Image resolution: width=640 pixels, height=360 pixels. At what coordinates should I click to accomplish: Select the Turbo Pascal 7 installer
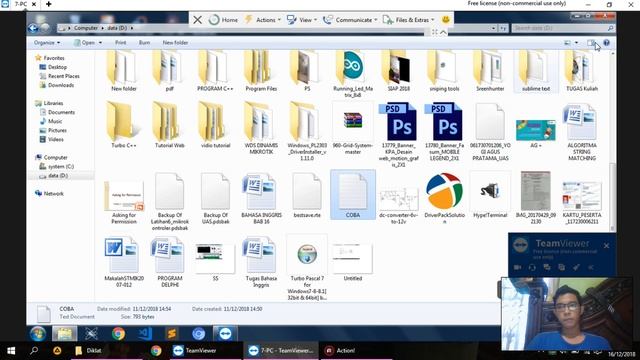click(x=307, y=267)
